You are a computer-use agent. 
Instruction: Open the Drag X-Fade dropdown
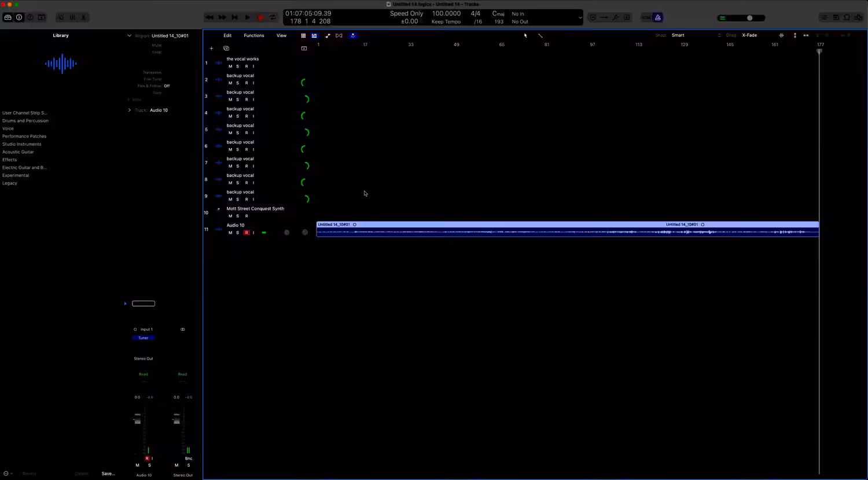[x=750, y=35]
